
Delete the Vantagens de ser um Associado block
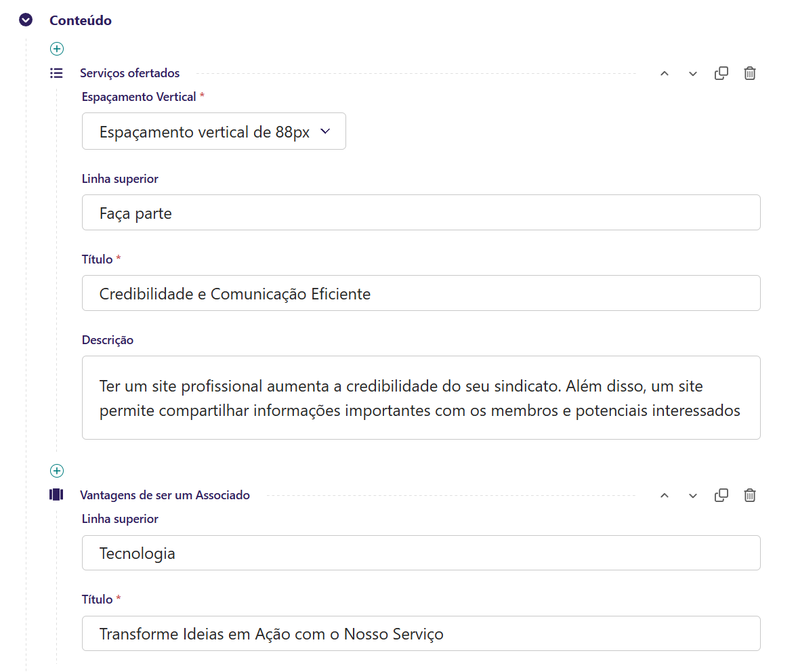[749, 495]
